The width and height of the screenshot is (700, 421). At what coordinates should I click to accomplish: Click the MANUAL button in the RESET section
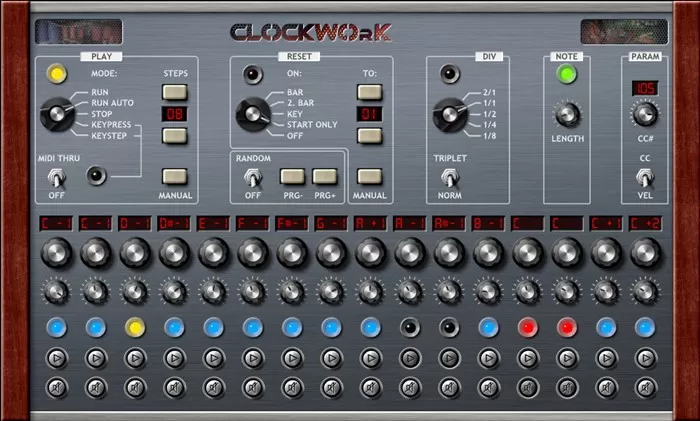click(370, 176)
